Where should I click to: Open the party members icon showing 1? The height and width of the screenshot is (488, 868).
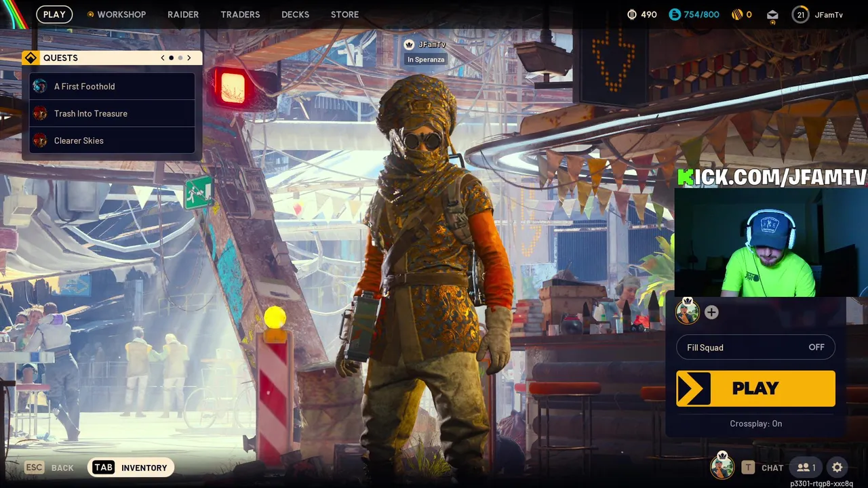point(806,467)
